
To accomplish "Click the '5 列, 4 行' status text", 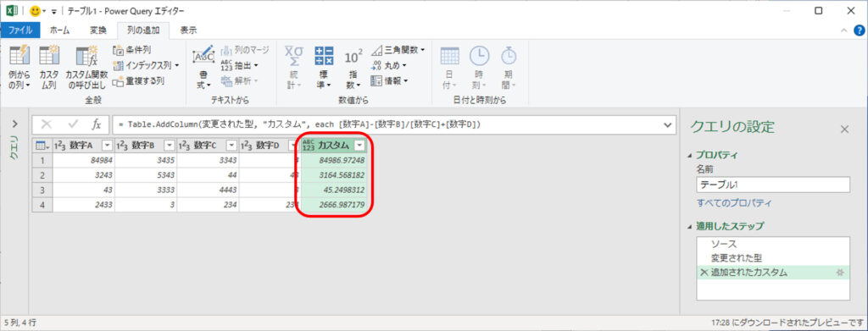I will pyautogui.click(x=20, y=323).
